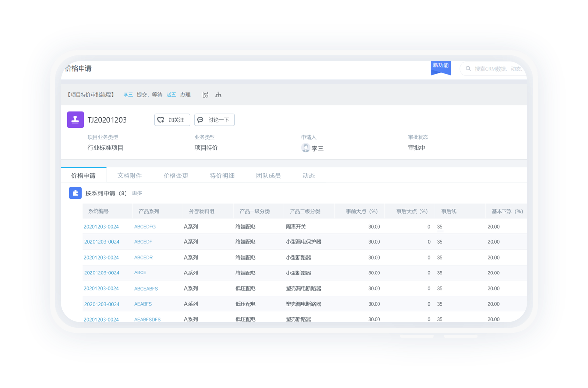Viewport: 588px width, 388px height.
Task: Expand the 更多 link next to 按系列申请
Action: coord(137,193)
